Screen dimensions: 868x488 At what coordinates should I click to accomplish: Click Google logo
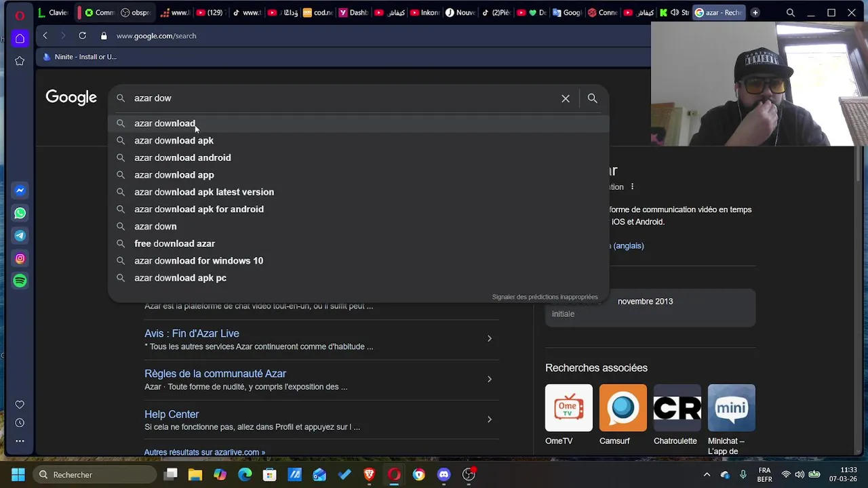coord(71,98)
